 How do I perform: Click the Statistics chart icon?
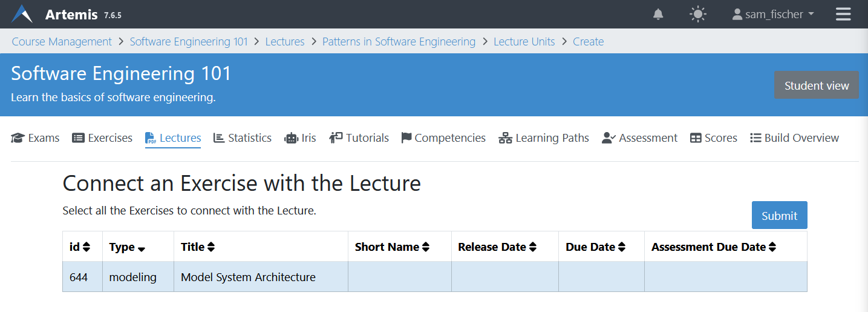pos(219,138)
